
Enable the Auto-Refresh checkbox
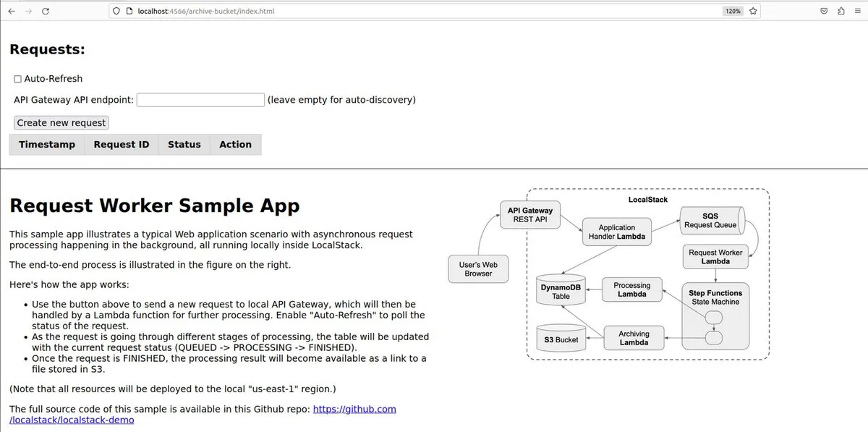pos(17,78)
